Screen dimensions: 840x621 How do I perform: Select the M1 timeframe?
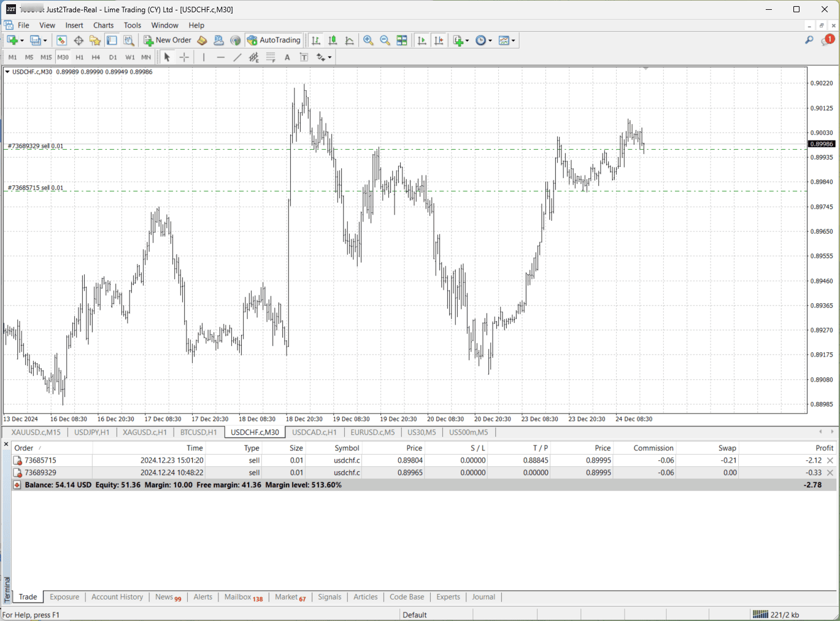12,57
